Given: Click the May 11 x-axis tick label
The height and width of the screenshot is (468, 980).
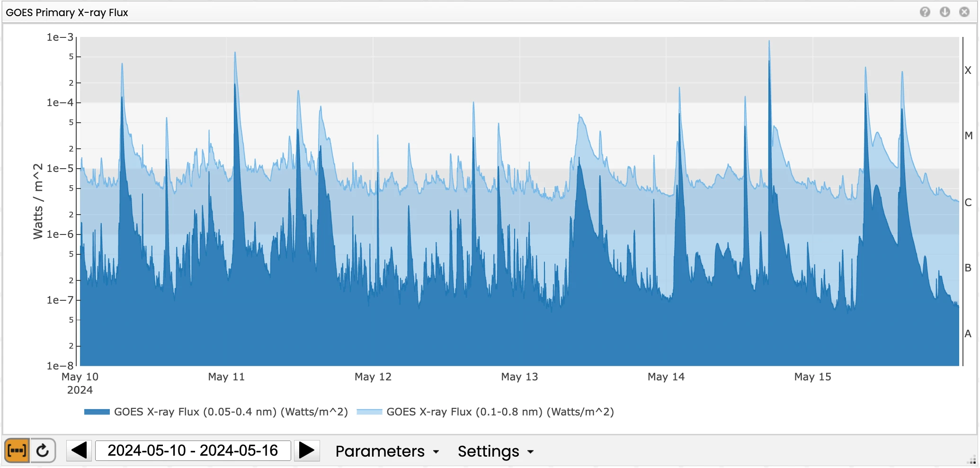Looking at the screenshot, I should click(x=226, y=377).
